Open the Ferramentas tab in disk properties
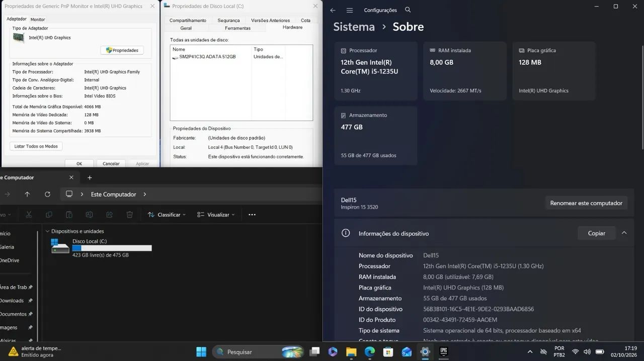 tap(237, 28)
